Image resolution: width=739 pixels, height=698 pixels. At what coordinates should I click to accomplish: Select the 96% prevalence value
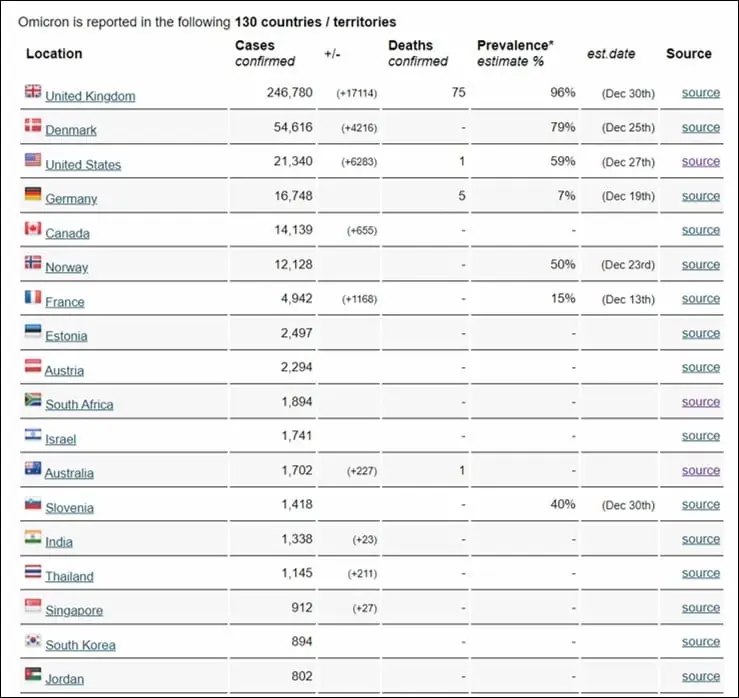click(x=563, y=92)
